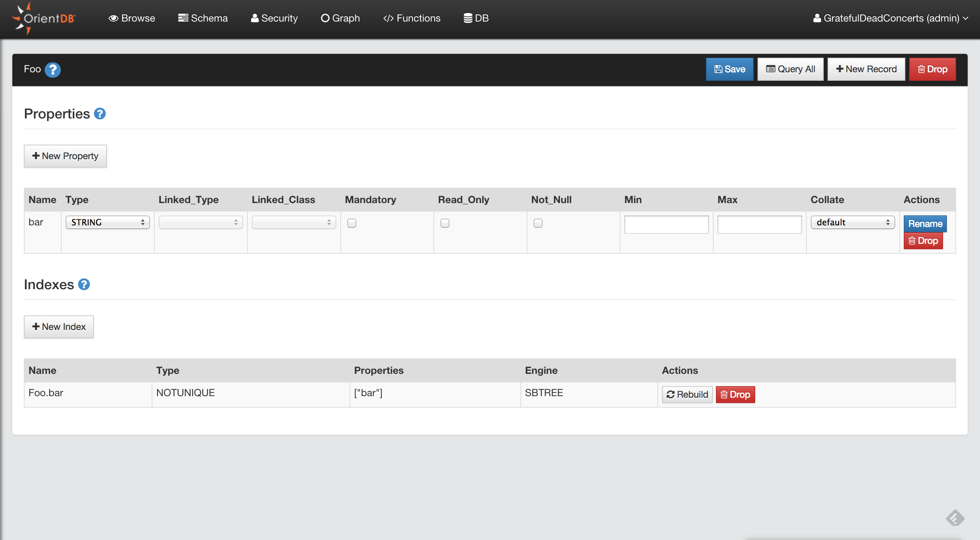The image size is (980, 540).
Task: Toggle Read_Only checkbox for bar
Action: pos(445,223)
